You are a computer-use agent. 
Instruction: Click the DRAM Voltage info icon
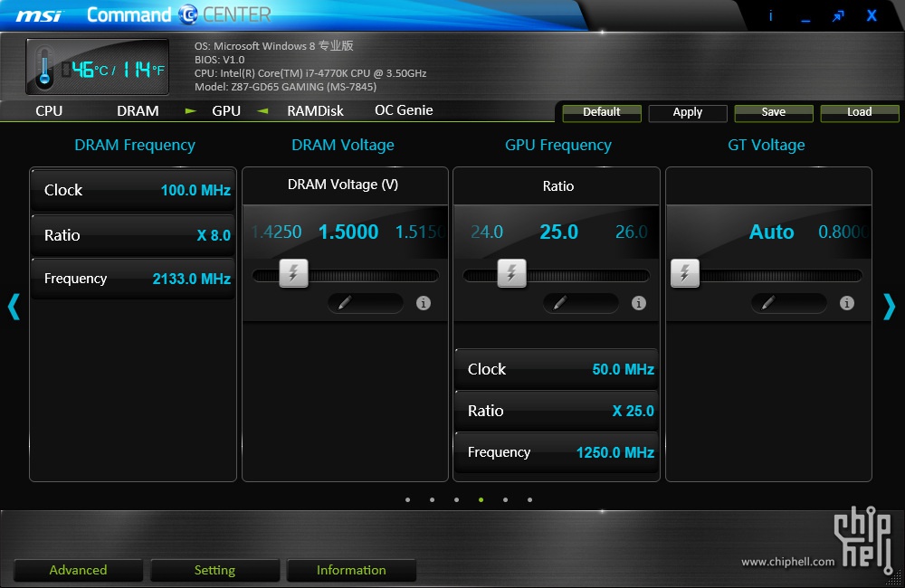pyautogui.click(x=423, y=303)
